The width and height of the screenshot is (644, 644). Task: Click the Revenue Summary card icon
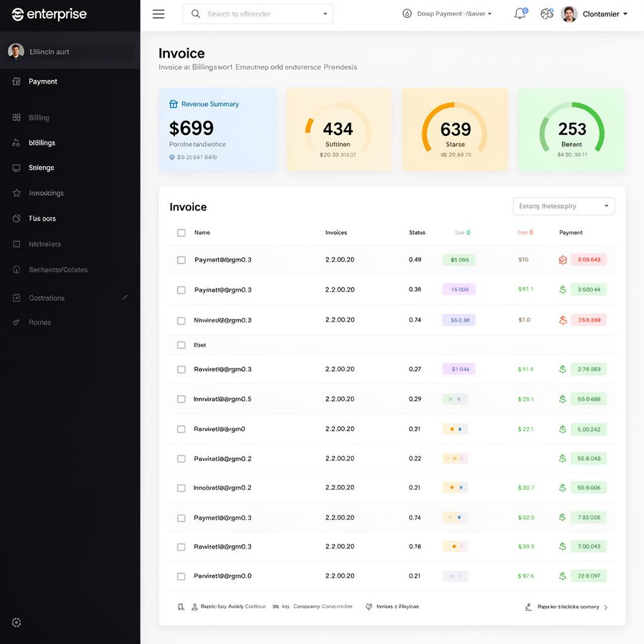coord(174,104)
